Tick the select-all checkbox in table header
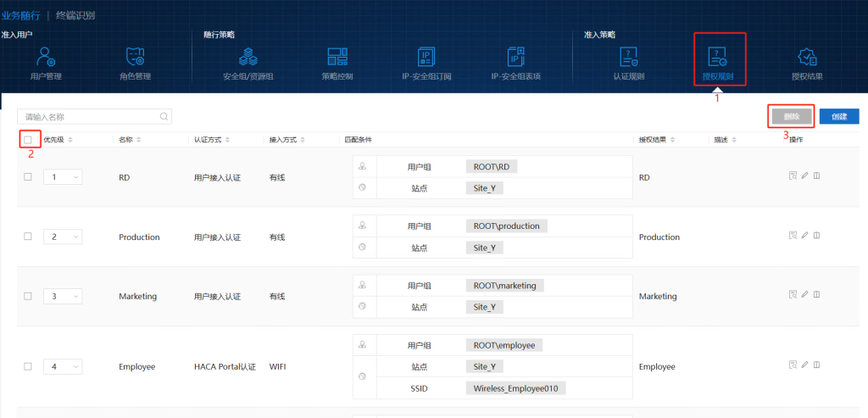This screenshot has height=418, width=868. coord(28,140)
